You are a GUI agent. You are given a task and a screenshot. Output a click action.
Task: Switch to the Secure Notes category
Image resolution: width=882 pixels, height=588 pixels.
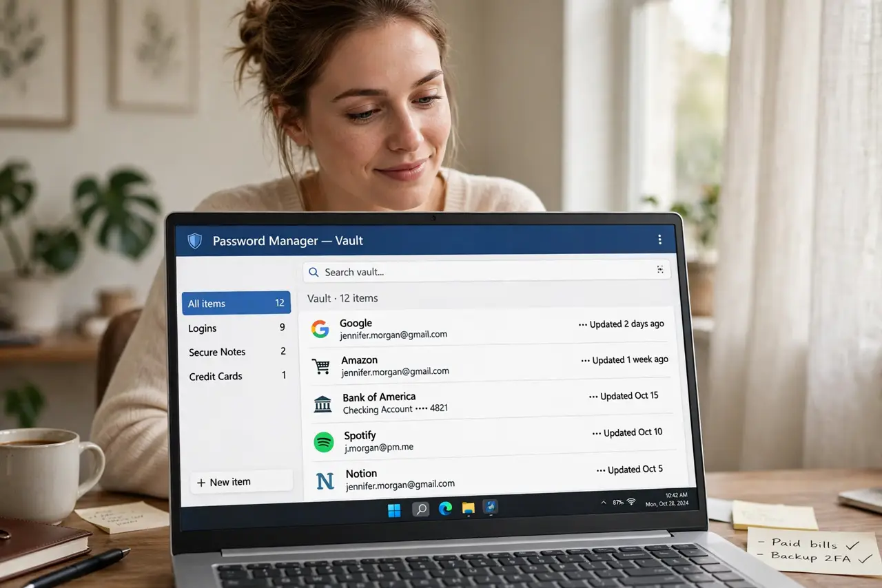coord(237,352)
